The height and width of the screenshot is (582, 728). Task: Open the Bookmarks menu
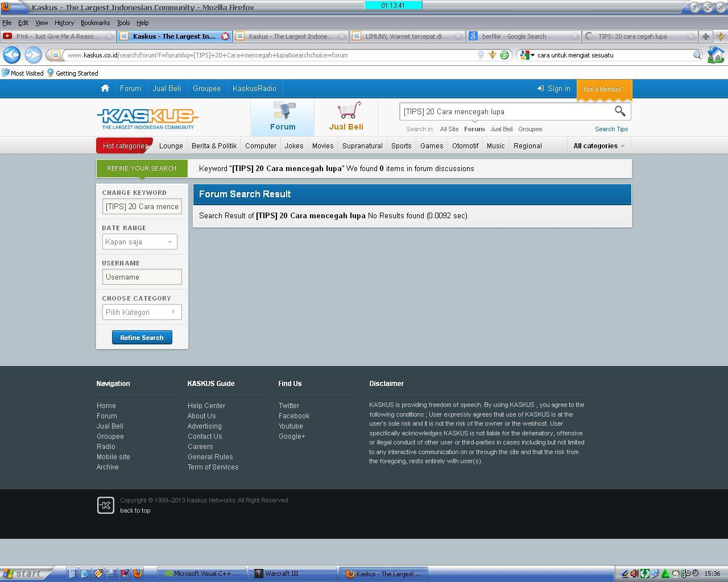[95, 23]
